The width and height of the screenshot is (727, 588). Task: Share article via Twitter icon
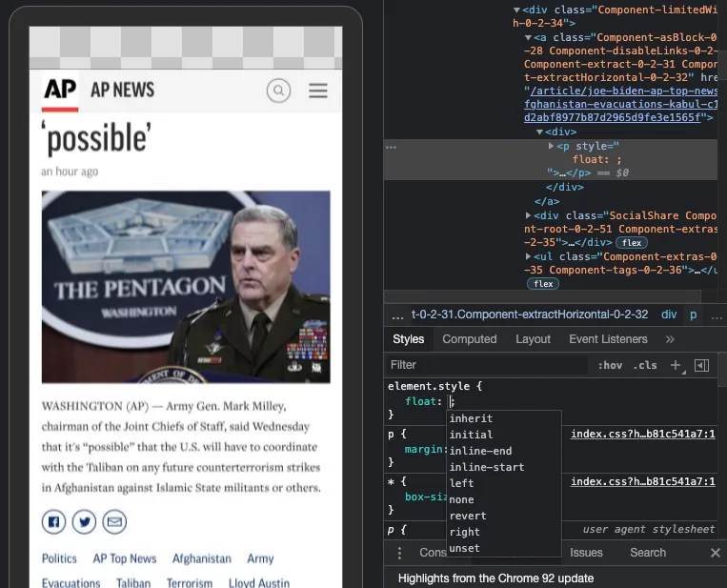(x=84, y=521)
